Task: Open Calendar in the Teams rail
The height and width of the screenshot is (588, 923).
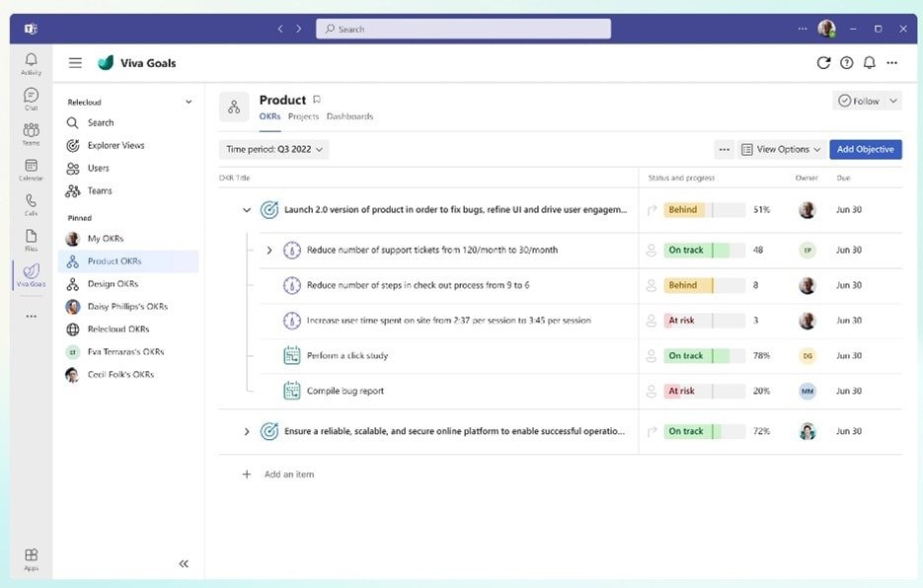Action: click(32, 170)
